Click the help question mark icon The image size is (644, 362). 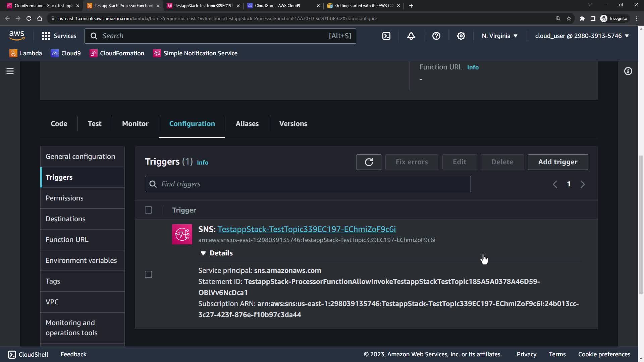pyautogui.click(x=436, y=36)
